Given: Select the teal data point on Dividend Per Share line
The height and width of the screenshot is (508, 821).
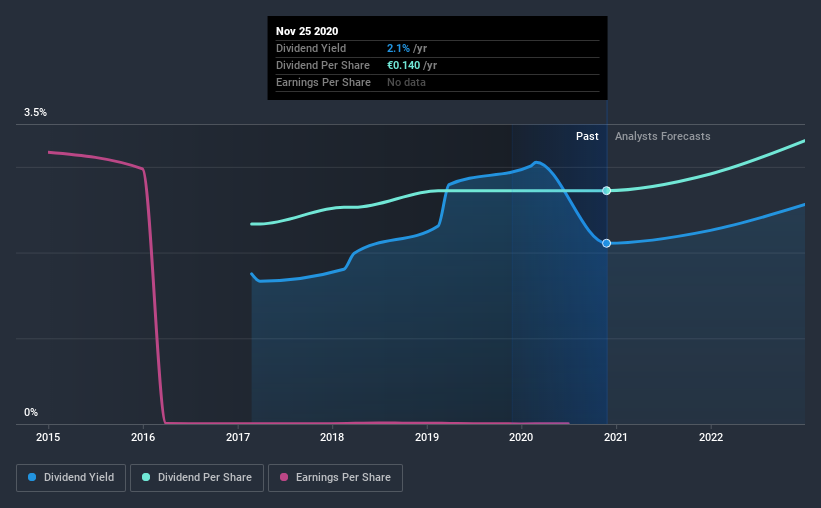Looking at the screenshot, I should coord(606,191).
